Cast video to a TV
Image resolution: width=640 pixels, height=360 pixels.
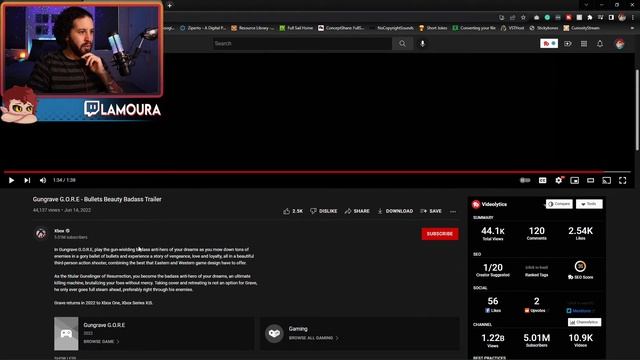pos(607,180)
